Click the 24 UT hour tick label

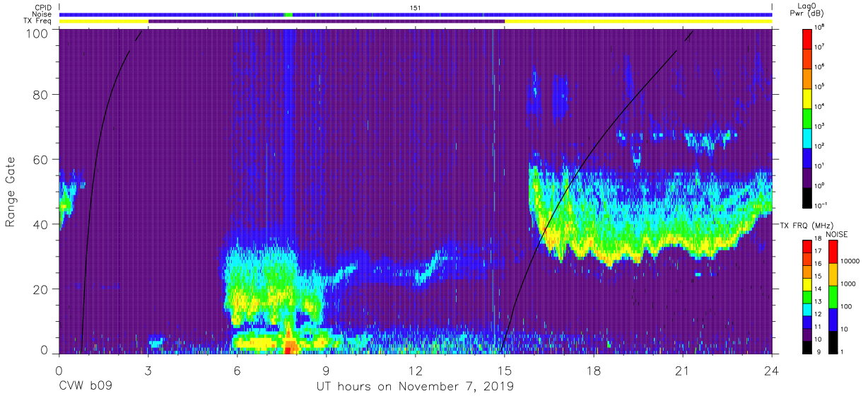pos(772,370)
